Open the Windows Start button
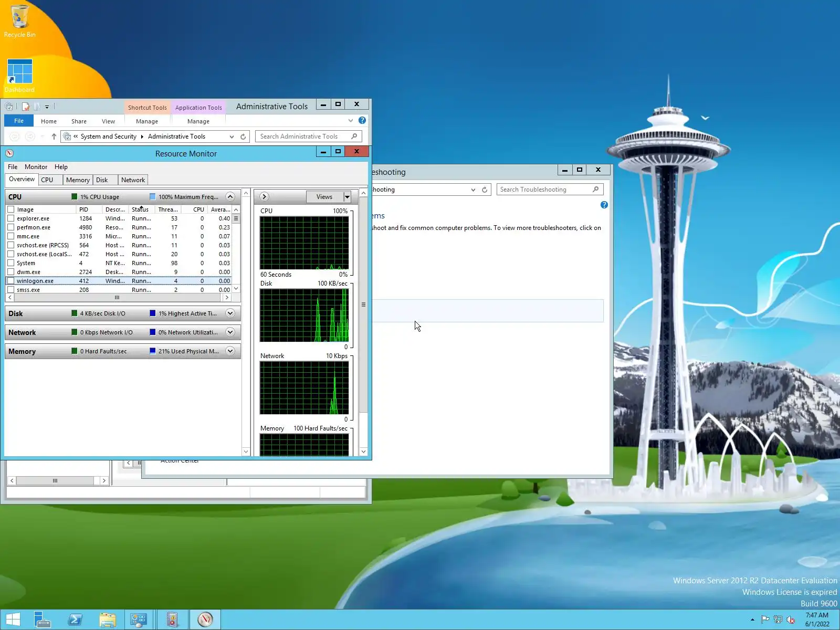This screenshot has width=840, height=630. coord(13,619)
